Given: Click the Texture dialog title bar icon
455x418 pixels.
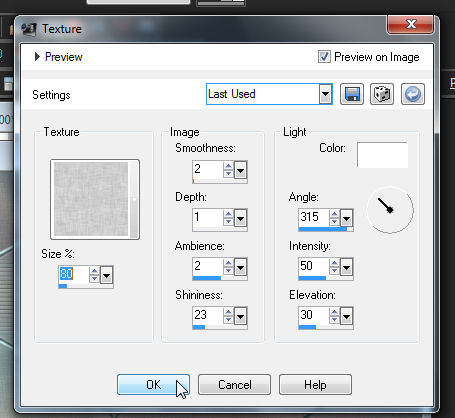Looking at the screenshot, I should pyautogui.click(x=29, y=29).
